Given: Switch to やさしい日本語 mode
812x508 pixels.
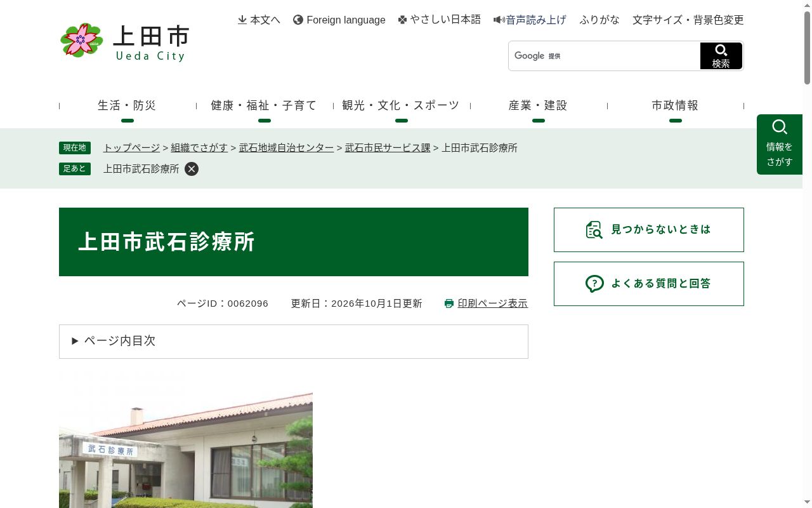Looking at the screenshot, I should [439, 20].
